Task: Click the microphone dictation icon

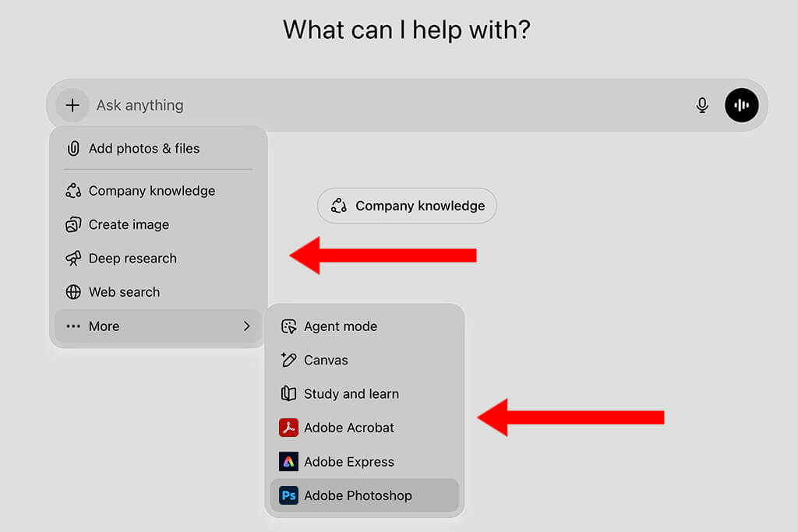Action: (702, 105)
